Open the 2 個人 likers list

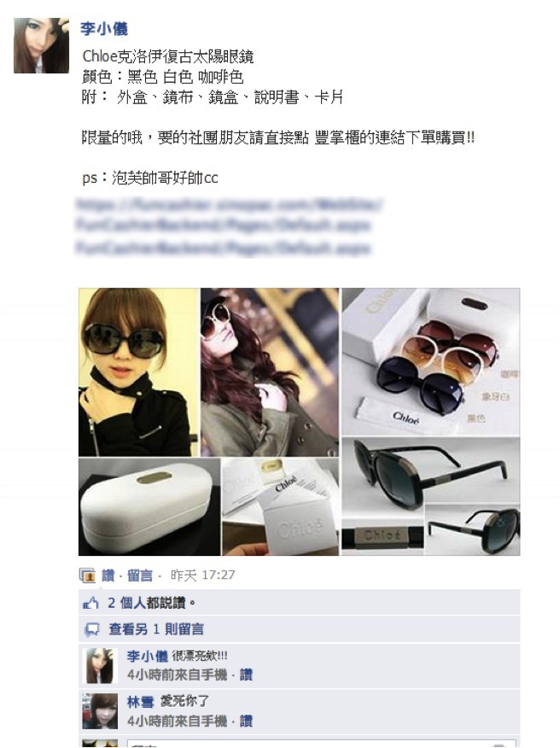126,603
